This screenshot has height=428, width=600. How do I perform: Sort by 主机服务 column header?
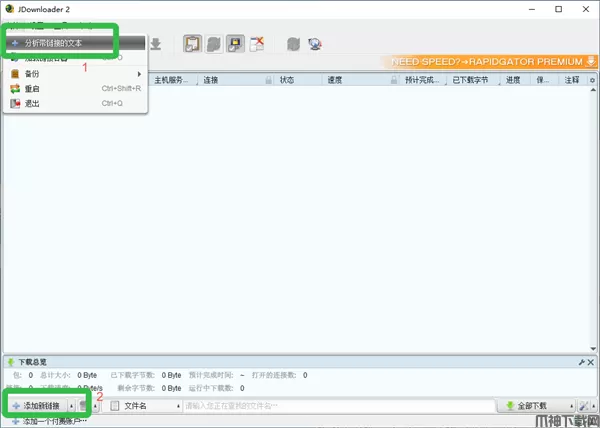171,80
